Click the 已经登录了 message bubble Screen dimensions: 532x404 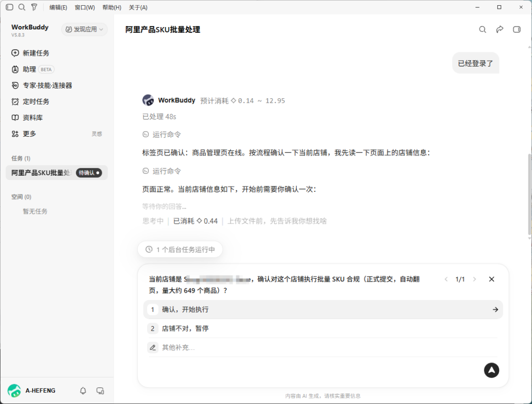point(476,63)
